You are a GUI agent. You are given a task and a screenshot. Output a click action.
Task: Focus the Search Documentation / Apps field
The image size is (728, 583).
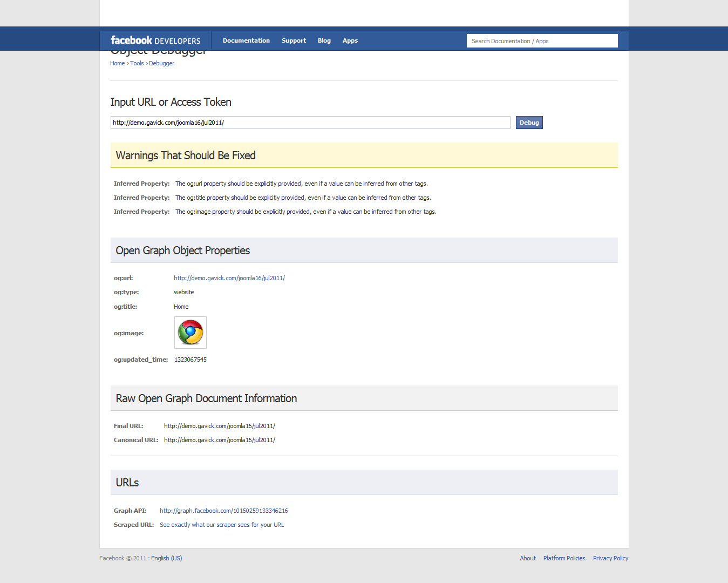click(x=542, y=41)
